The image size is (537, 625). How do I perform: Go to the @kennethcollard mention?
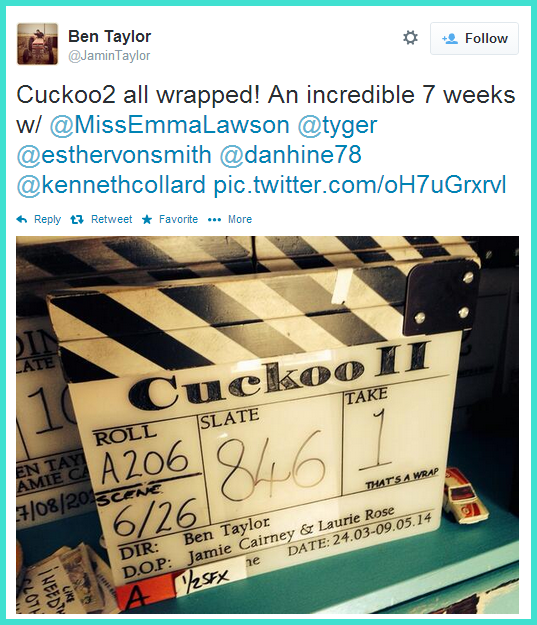point(111,185)
